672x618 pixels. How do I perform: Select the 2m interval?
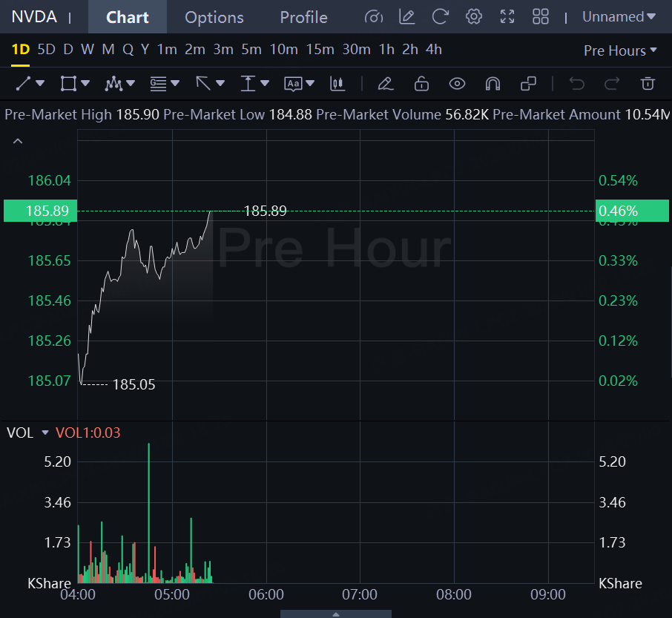pos(195,50)
